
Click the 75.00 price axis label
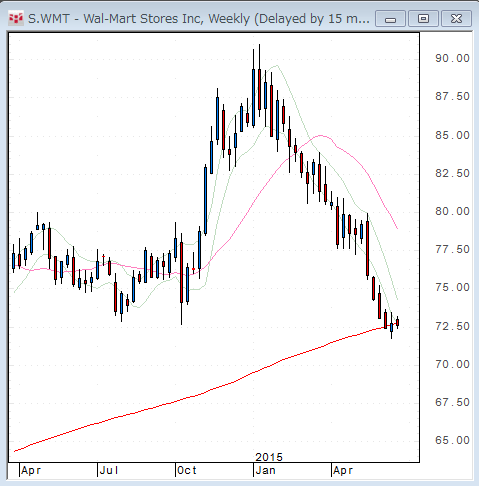click(452, 287)
